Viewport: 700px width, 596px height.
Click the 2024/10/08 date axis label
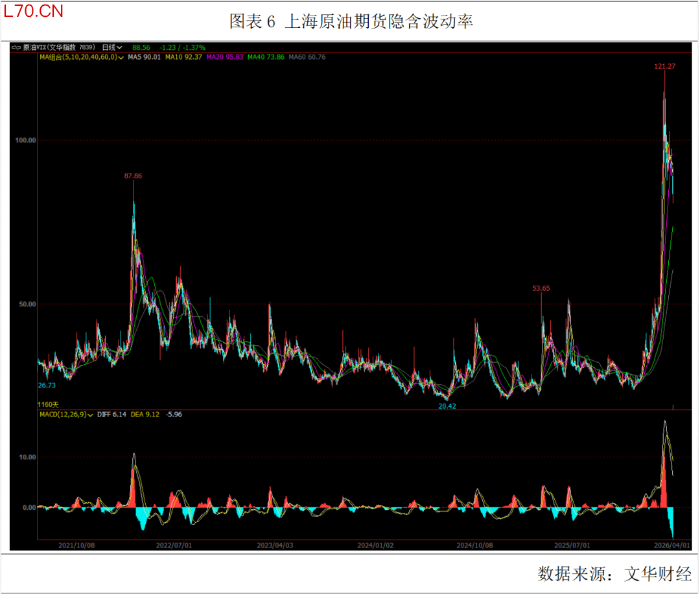coord(474,546)
